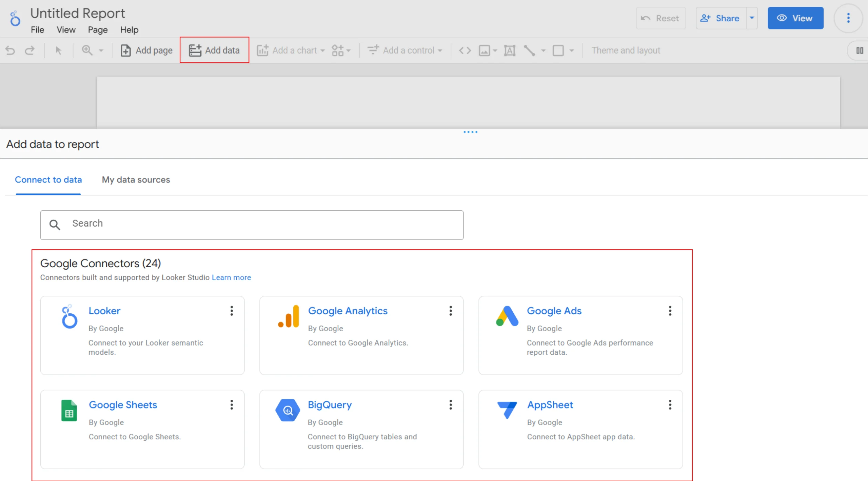Switch to My data sources tab

pyautogui.click(x=136, y=180)
